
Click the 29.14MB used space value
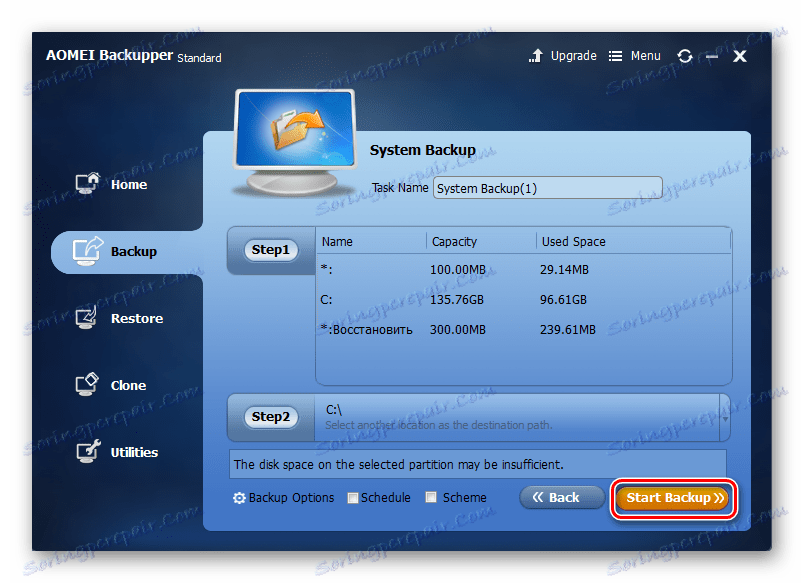point(564,270)
